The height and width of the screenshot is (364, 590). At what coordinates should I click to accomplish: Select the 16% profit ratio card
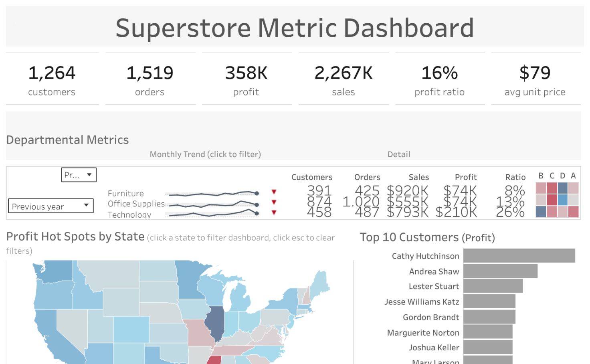[x=439, y=79]
